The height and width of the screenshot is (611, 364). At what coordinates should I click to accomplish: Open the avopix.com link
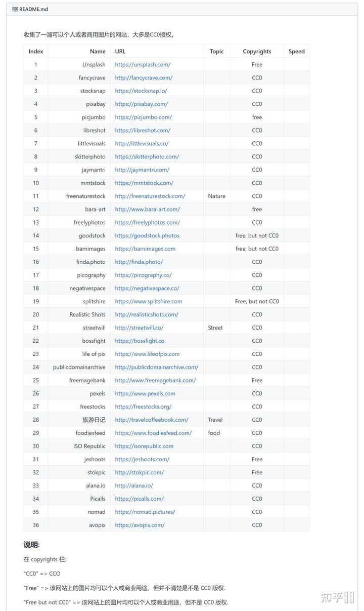click(x=140, y=525)
